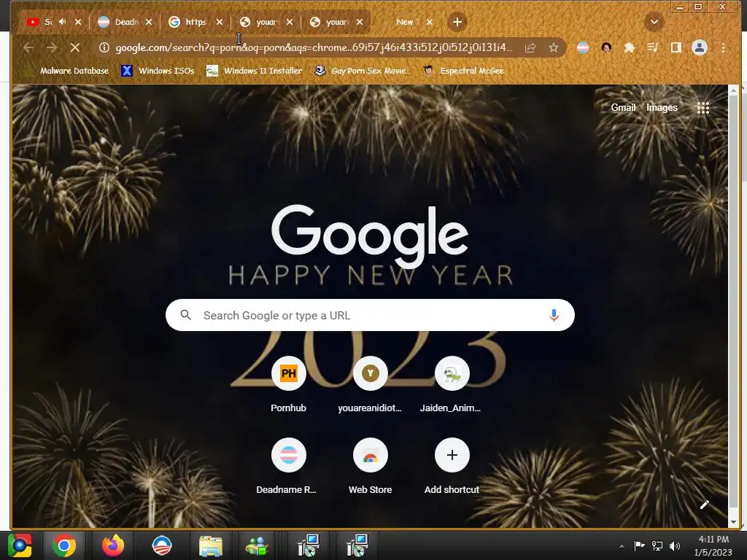
Task: Switch to the YouTube tab
Action: tap(41, 22)
